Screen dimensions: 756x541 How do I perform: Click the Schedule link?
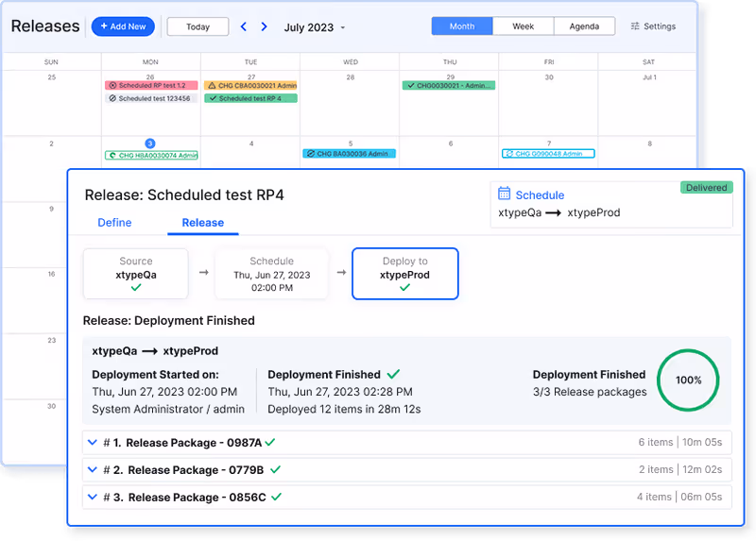tap(540, 195)
